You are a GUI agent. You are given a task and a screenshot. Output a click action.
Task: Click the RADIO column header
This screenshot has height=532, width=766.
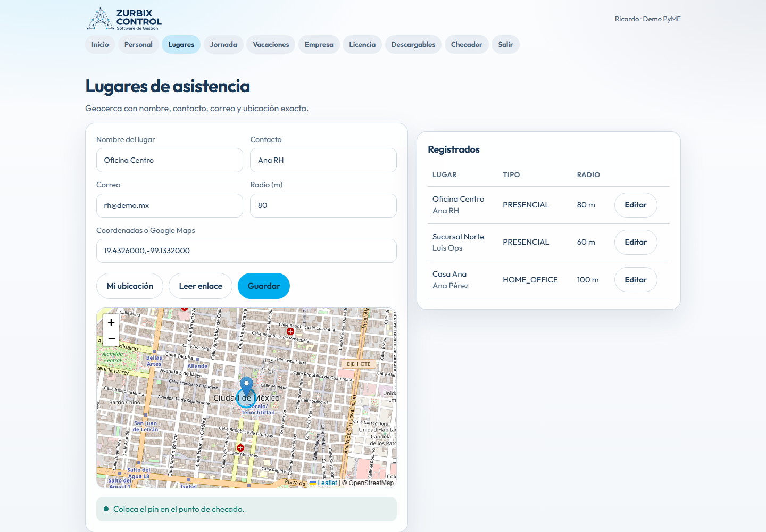tap(588, 174)
